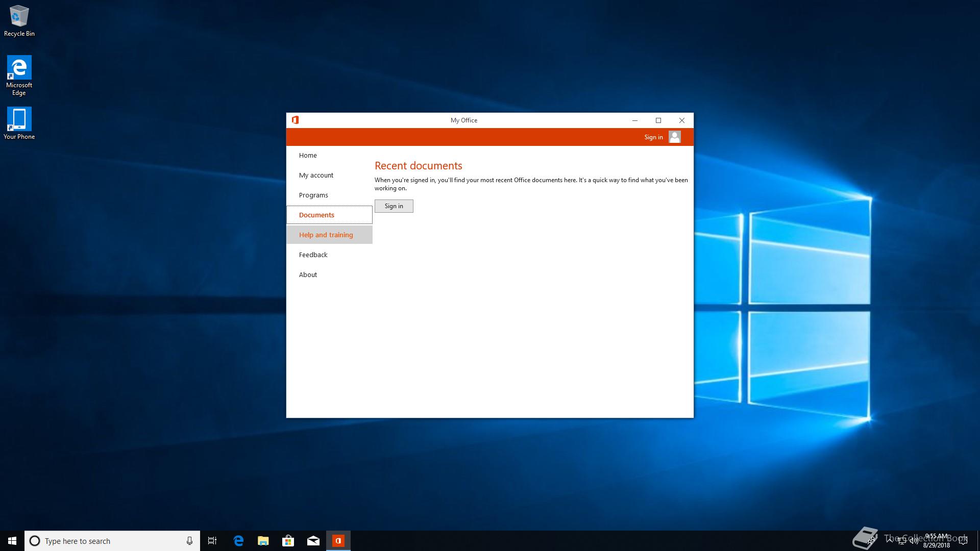Click the Sign in button under Recent documents

[x=394, y=206]
